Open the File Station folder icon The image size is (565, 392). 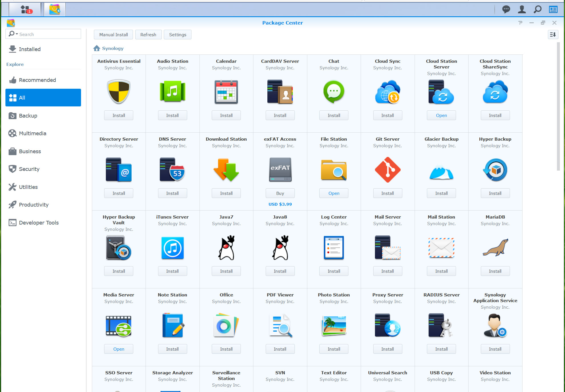[x=334, y=169]
